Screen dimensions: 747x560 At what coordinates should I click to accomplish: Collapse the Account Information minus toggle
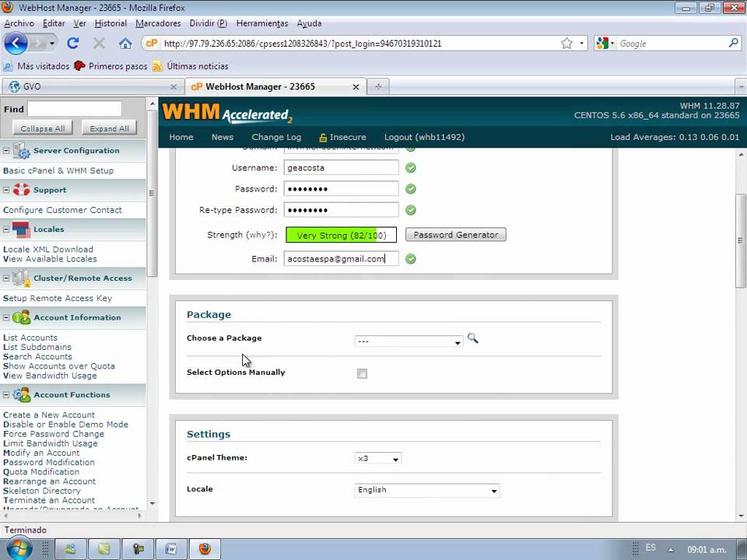pos(6,317)
